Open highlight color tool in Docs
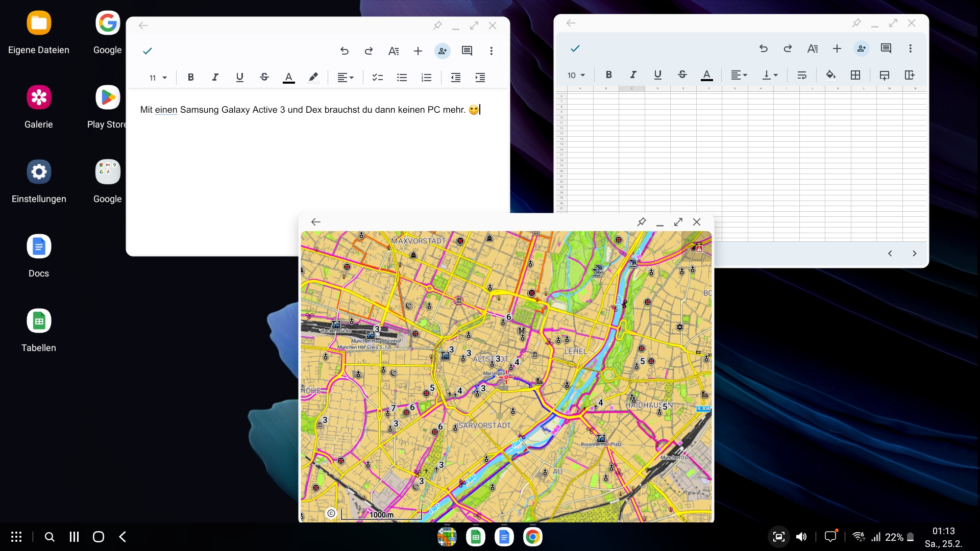980x551 pixels. (313, 78)
